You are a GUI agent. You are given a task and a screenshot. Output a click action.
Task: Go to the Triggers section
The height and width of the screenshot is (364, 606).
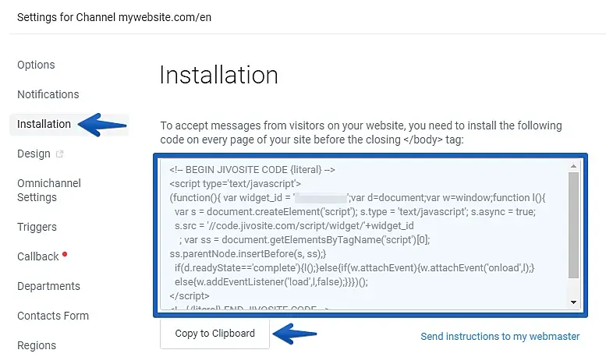pyautogui.click(x=37, y=227)
